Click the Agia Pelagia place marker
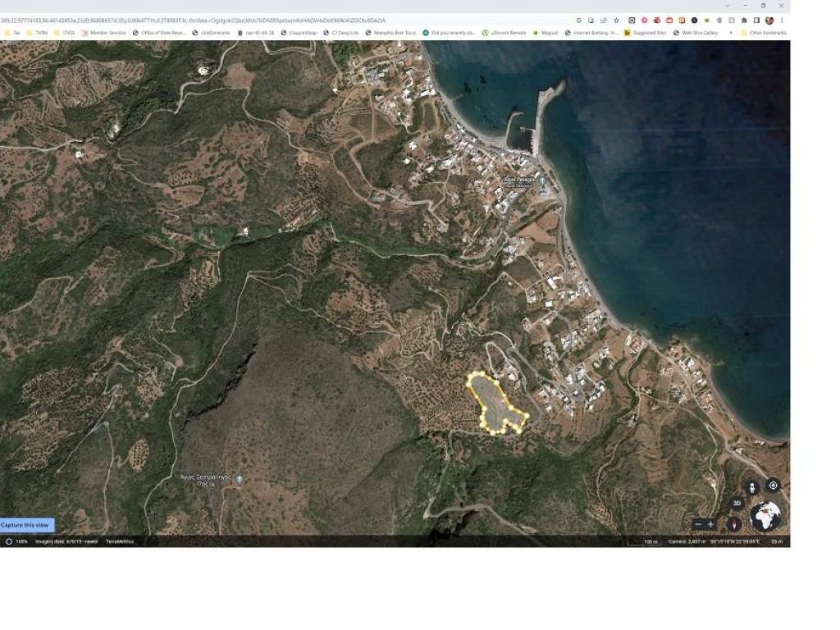This screenshot has height=630, width=840. coord(541,180)
